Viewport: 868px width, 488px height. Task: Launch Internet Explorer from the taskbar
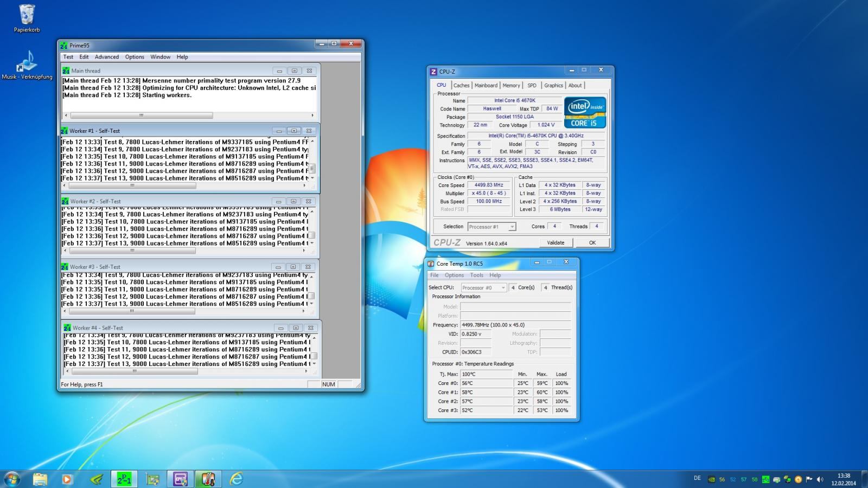click(237, 479)
